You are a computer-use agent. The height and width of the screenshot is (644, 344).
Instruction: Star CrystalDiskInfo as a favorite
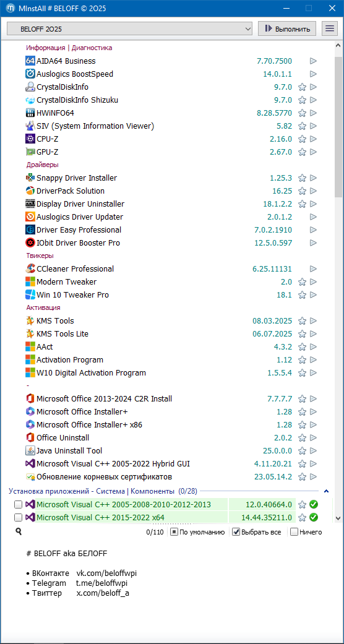(302, 87)
